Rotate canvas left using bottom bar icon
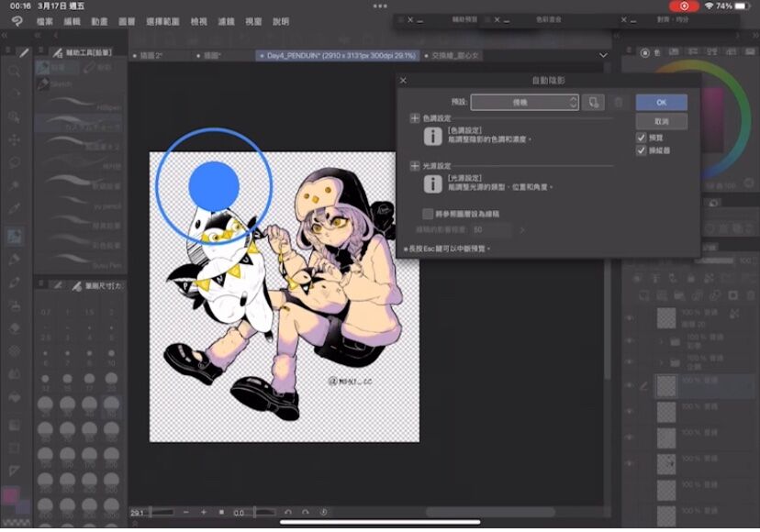This screenshot has width=760, height=532. point(288,512)
